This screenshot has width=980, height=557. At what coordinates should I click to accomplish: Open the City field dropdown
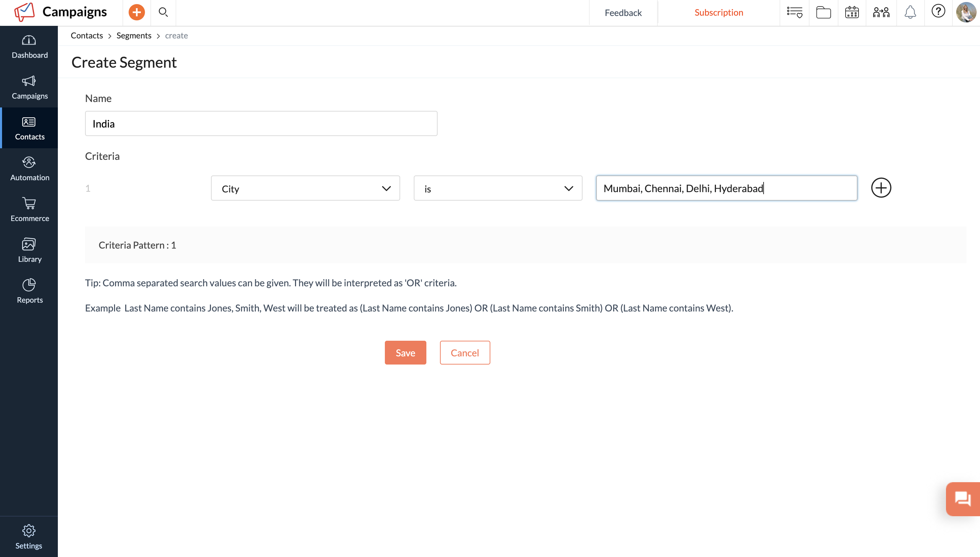click(x=305, y=188)
